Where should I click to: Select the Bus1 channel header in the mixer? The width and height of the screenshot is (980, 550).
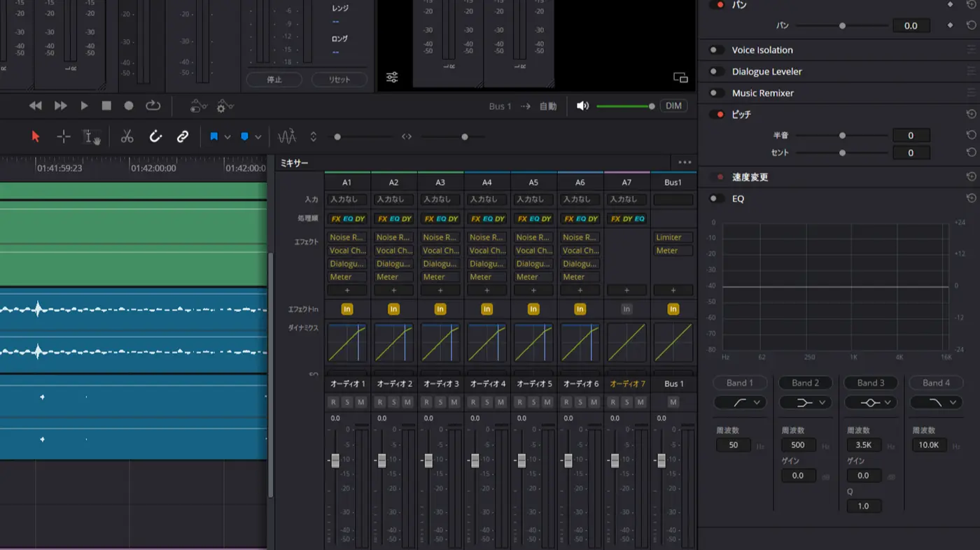coord(673,182)
